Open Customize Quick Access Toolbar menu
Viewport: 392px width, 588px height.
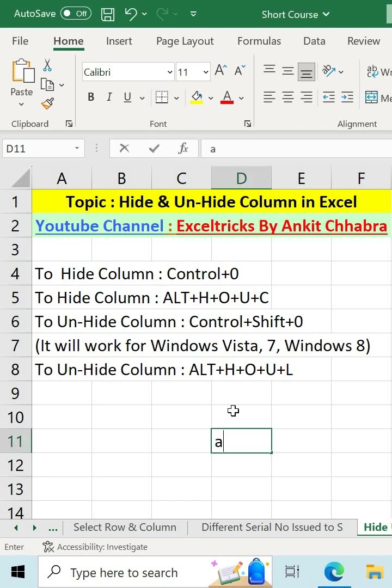(x=193, y=14)
